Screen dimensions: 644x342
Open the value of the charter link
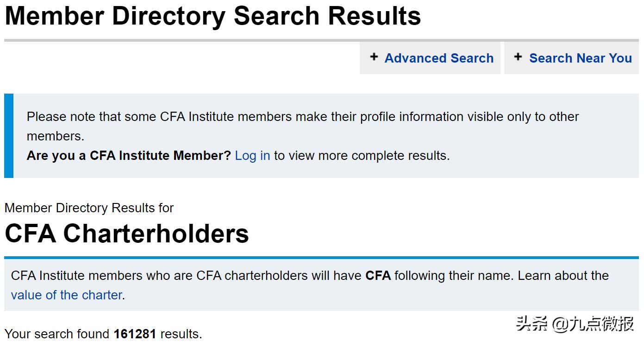66,295
